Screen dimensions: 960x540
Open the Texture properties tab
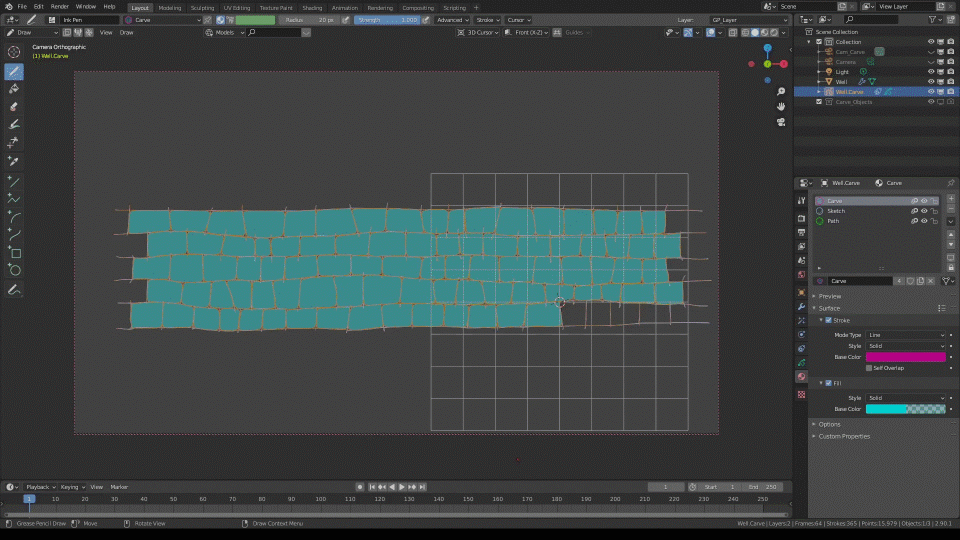click(801, 395)
